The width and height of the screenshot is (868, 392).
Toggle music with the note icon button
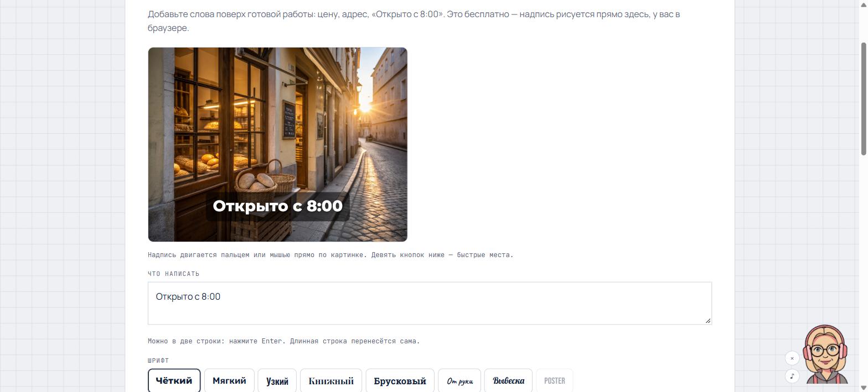tap(792, 376)
